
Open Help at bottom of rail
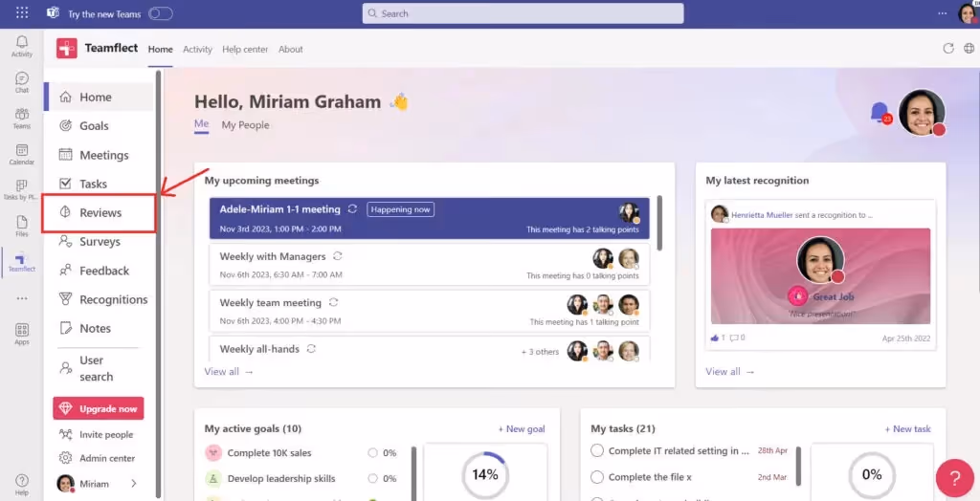22,484
